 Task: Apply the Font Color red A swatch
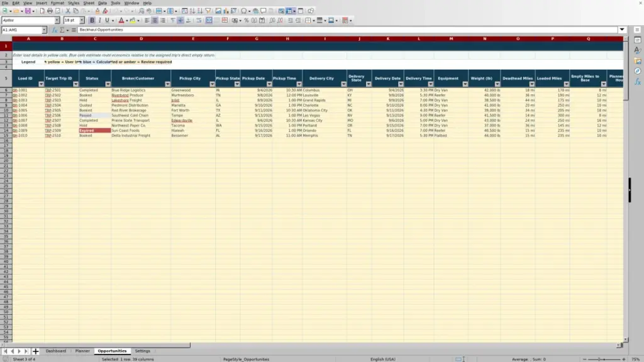point(121,21)
